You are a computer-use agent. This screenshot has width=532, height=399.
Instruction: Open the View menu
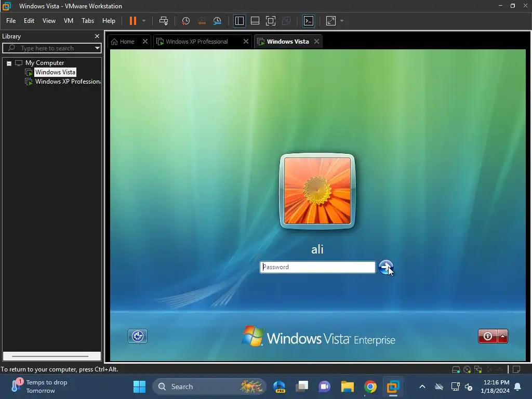(x=49, y=21)
